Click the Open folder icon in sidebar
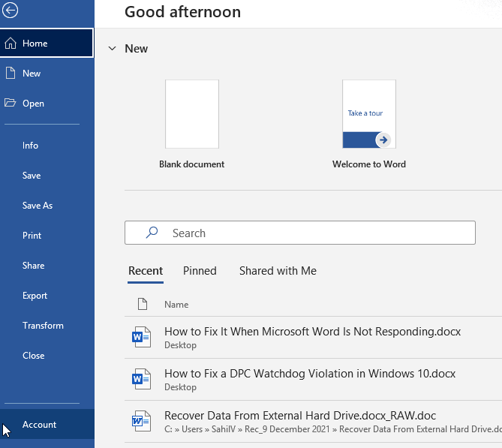502x448 pixels. [x=11, y=103]
